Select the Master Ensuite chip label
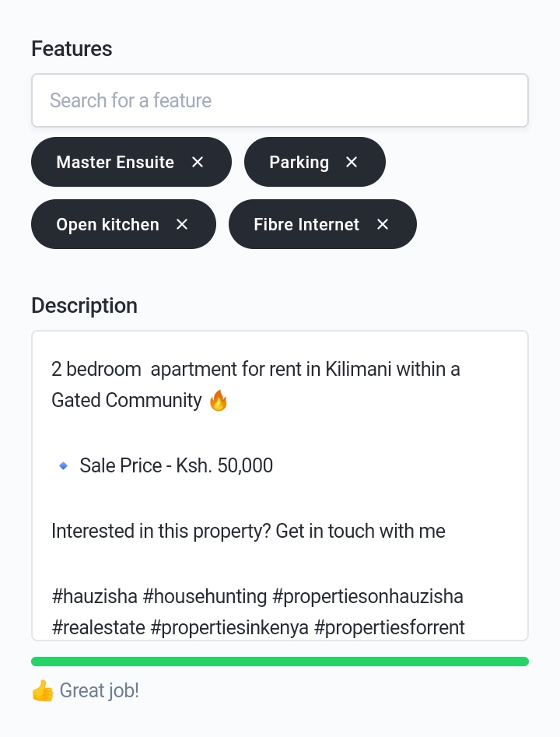The height and width of the screenshot is (737, 560). [x=115, y=162]
